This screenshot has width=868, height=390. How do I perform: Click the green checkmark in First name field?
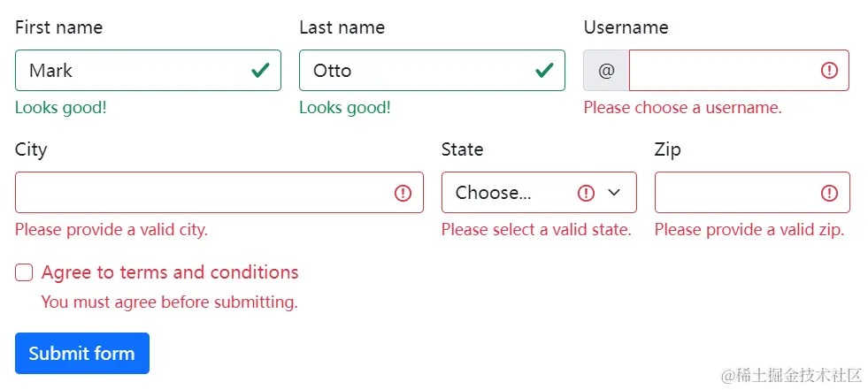click(260, 71)
